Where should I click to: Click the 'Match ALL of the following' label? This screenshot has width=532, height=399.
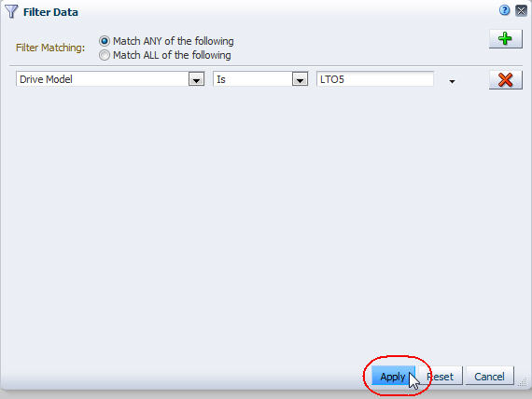pos(172,55)
